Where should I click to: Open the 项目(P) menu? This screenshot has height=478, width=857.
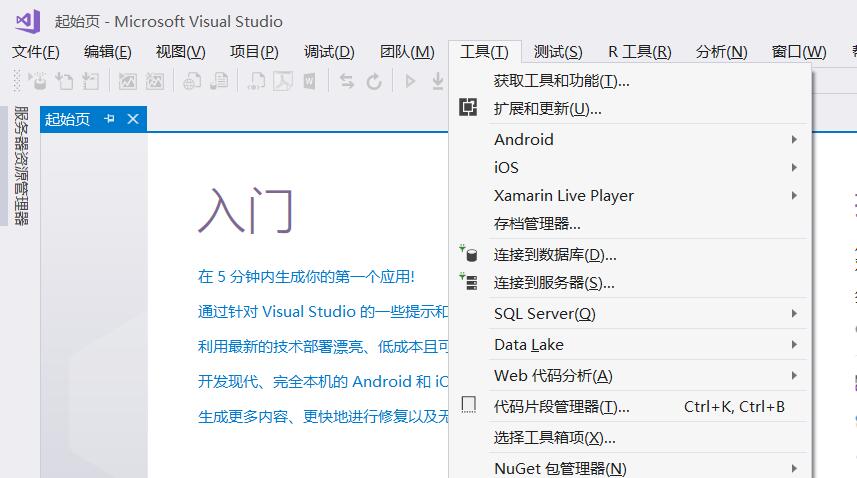(x=254, y=52)
